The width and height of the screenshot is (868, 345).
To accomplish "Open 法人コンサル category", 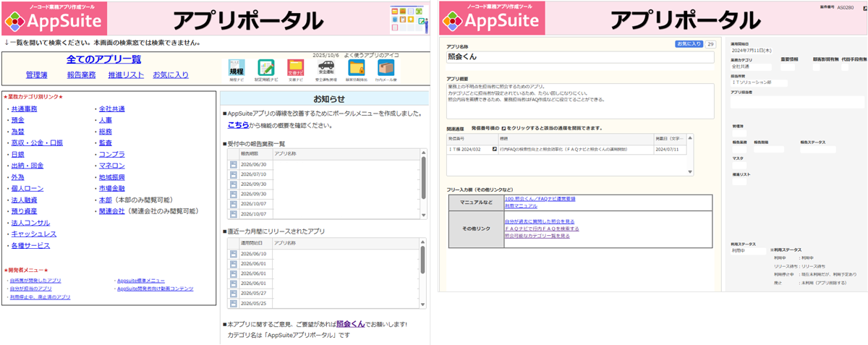I will (30, 223).
